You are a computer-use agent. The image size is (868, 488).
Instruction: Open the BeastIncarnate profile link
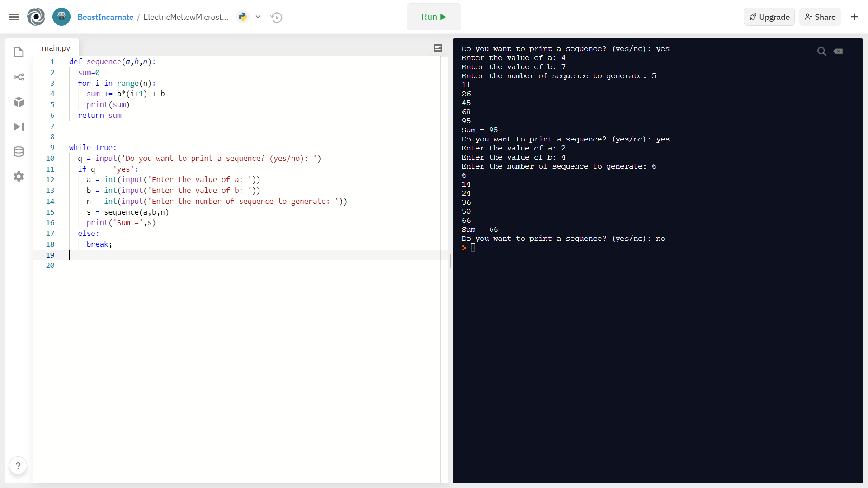[x=105, y=17]
